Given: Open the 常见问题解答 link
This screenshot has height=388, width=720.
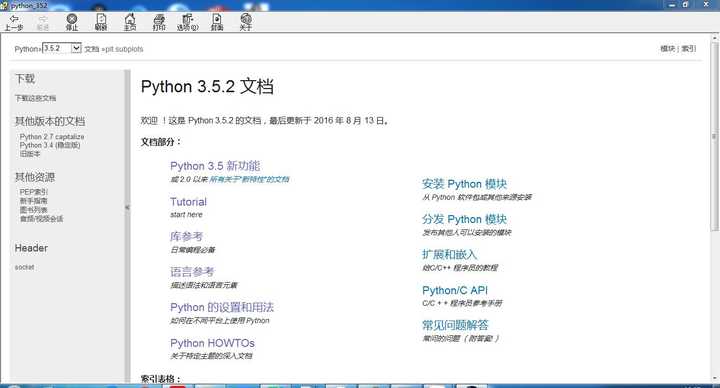Looking at the screenshot, I should [x=455, y=325].
